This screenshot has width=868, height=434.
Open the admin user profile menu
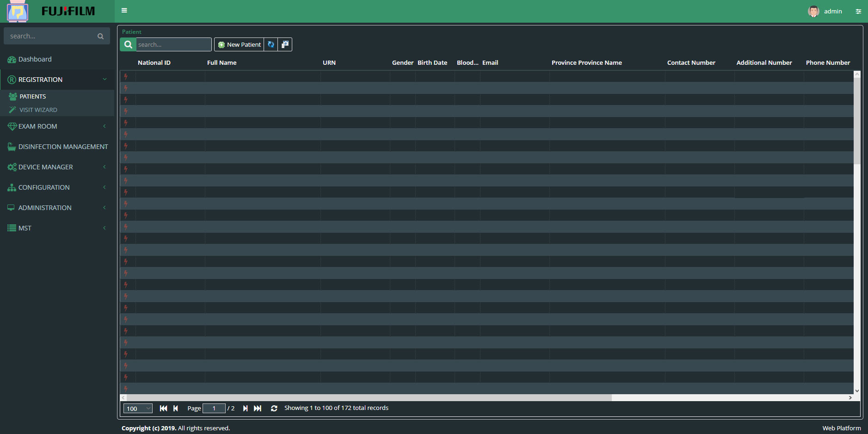pyautogui.click(x=825, y=12)
